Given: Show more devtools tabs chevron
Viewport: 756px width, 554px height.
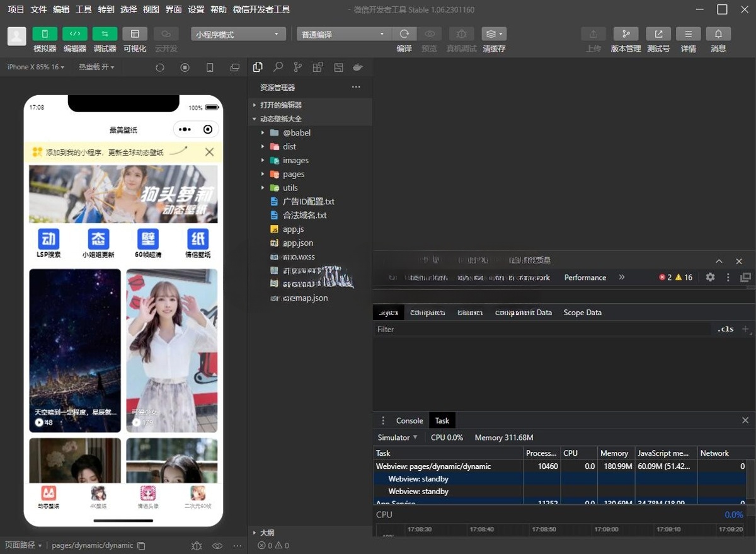Looking at the screenshot, I should [622, 277].
